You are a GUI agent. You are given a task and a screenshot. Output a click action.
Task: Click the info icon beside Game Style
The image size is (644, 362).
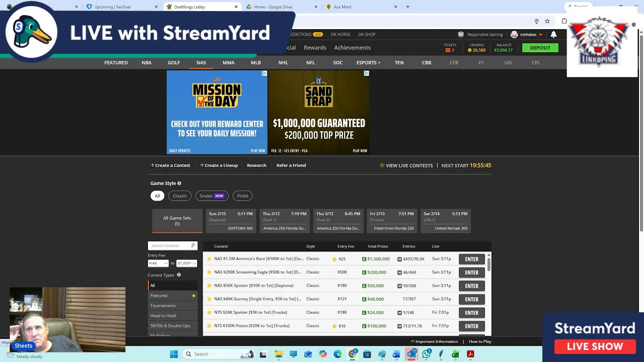(x=179, y=184)
